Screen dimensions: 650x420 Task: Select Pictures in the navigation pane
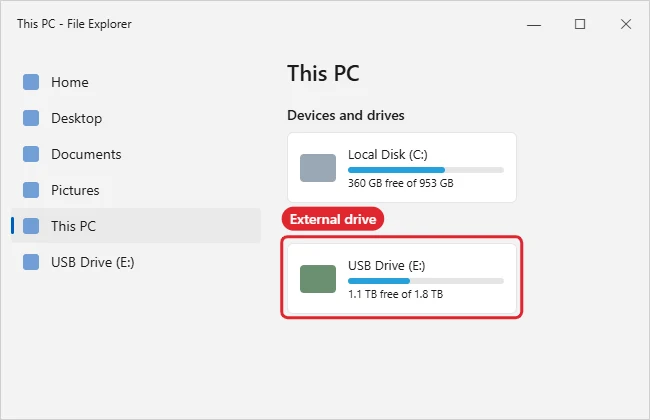136,190
